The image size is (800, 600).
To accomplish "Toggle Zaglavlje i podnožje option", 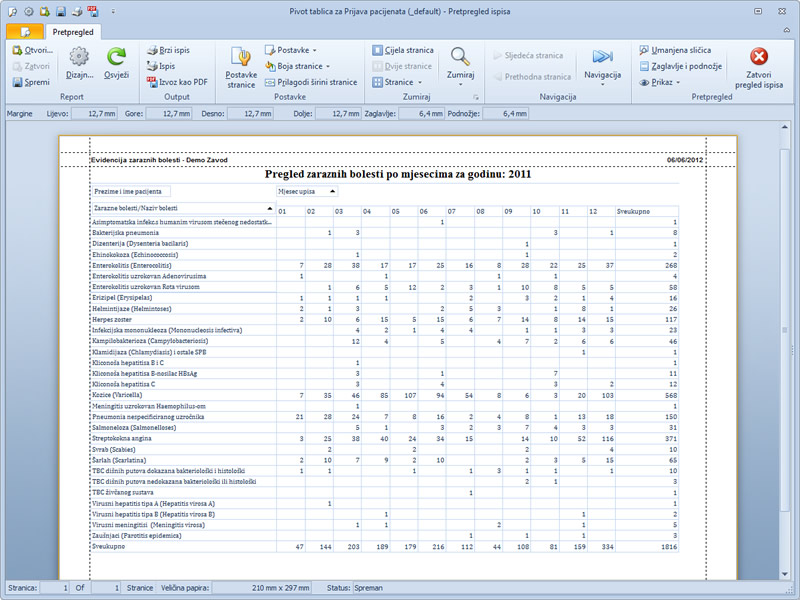I will (x=681, y=66).
